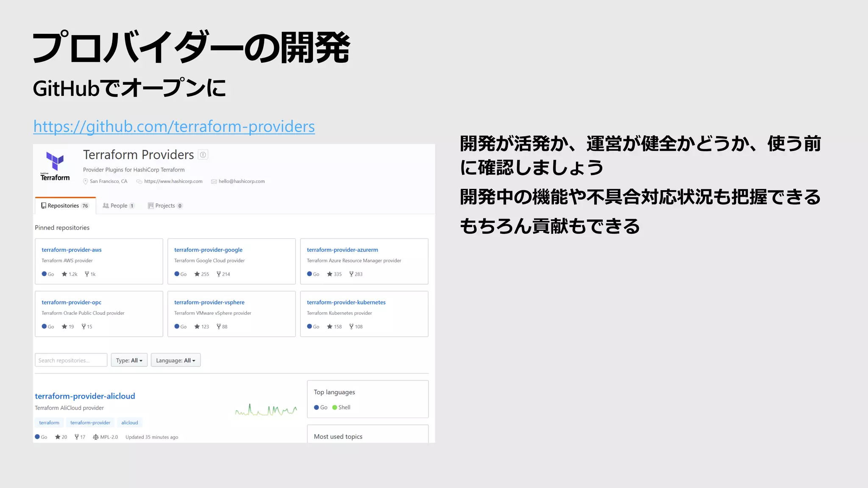This screenshot has height=488, width=868.
Task: Click the fork icon showing 283 on azurerm card
Action: (x=351, y=274)
